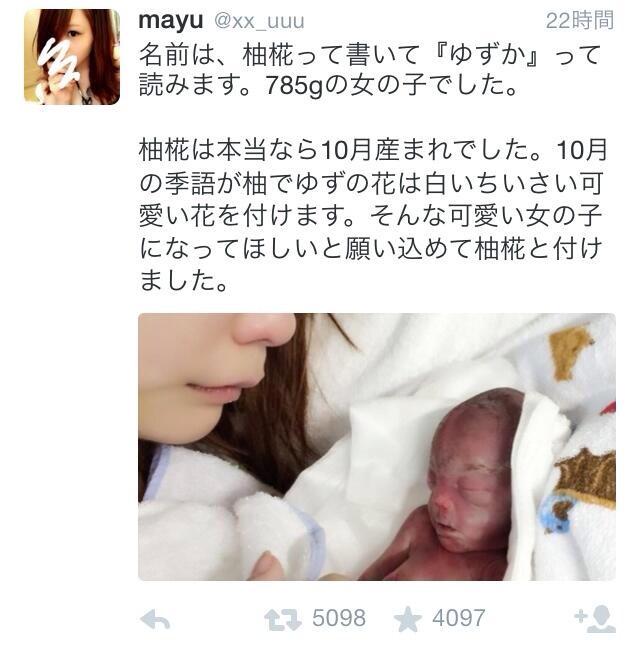Follow mayu using the add-person icon
This screenshot has width=640, height=652.
tap(595, 619)
